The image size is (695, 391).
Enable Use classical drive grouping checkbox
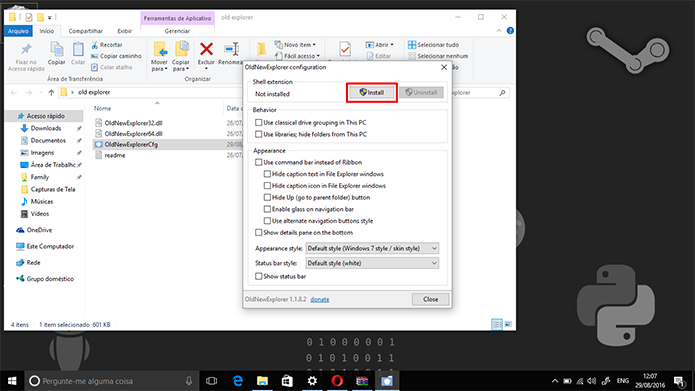click(258, 122)
